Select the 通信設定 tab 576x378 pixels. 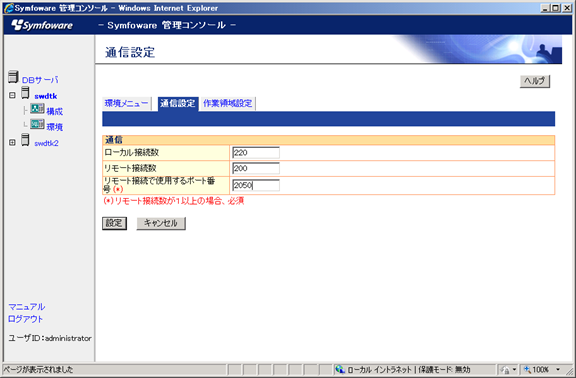pos(177,103)
